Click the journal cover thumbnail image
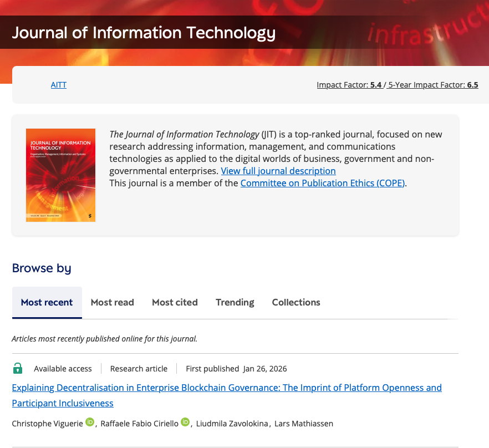Viewport: 489px width, 448px height. click(60, 175)
